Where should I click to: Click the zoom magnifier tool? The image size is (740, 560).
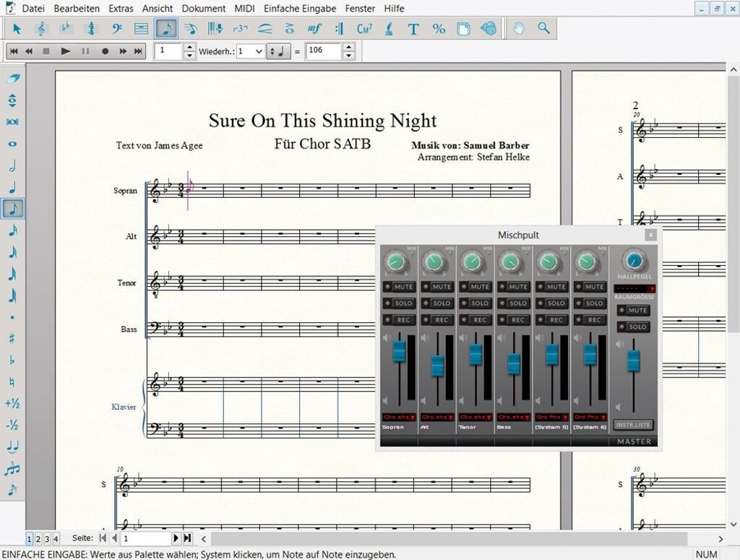[x=543, y=29]
